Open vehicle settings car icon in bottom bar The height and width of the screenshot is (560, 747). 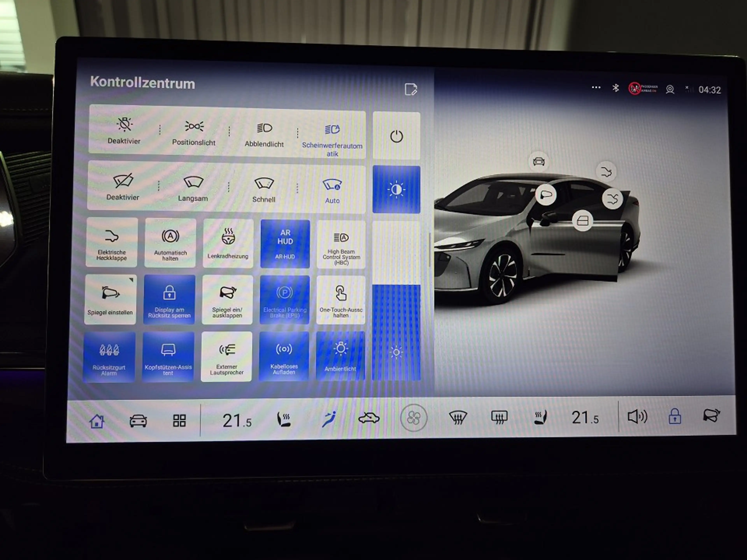click(138, 421)
